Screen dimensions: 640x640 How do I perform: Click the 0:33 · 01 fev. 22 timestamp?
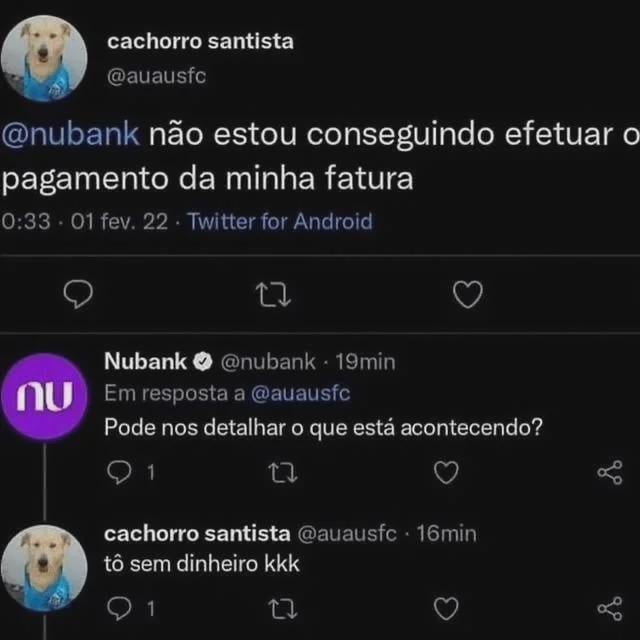(84, 222)
